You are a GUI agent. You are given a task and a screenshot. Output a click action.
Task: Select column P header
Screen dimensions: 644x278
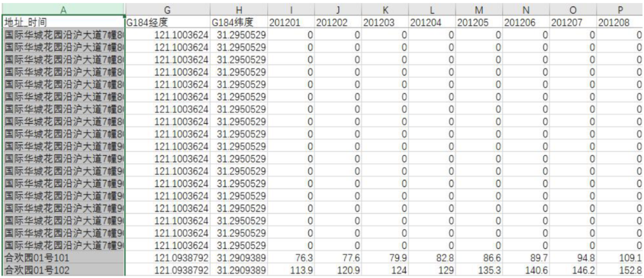coord(620,10)
